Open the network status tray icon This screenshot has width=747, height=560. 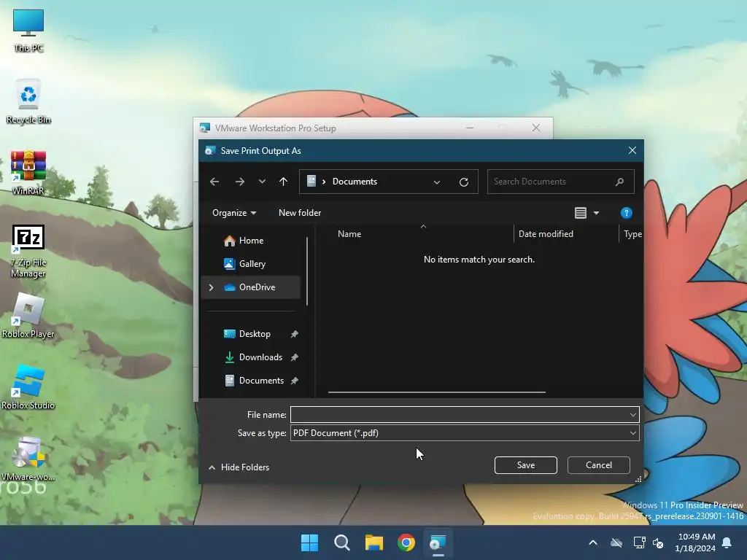(x=639, y=542)
